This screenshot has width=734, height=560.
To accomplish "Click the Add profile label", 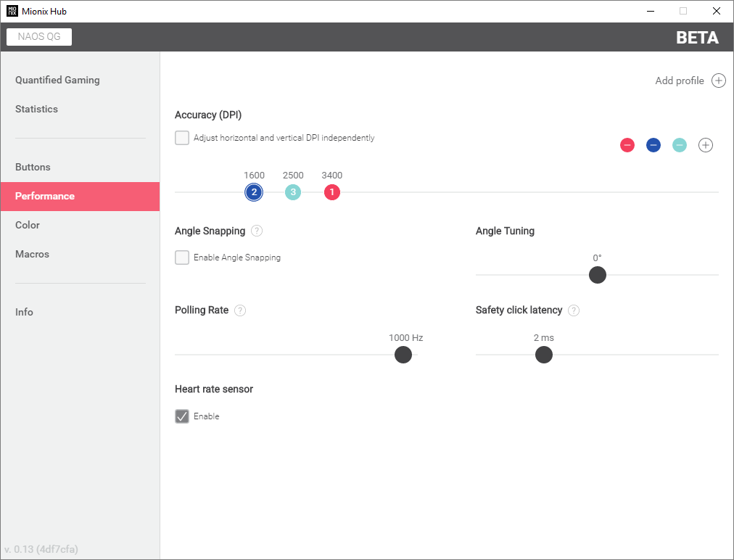I will pos(679,81).
